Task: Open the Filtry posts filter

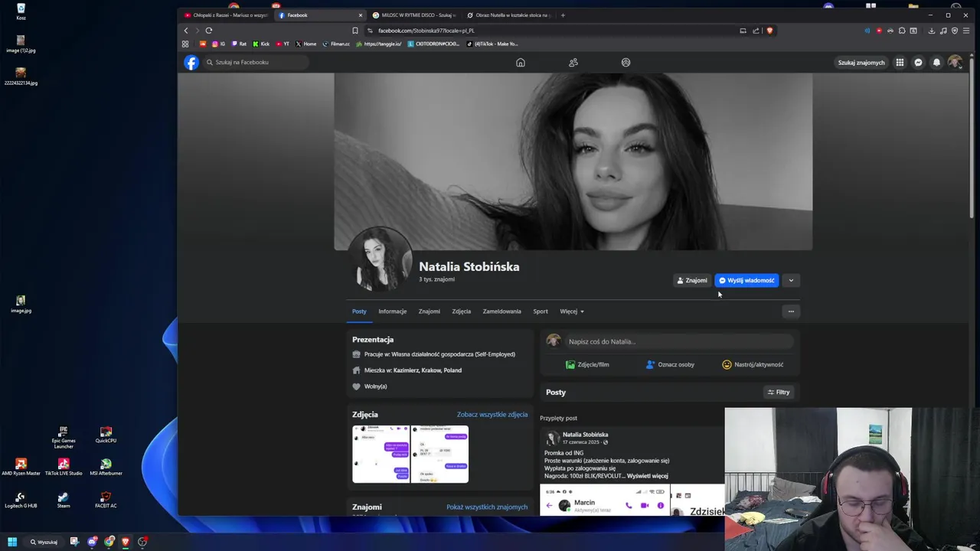Action: [779, 393]
